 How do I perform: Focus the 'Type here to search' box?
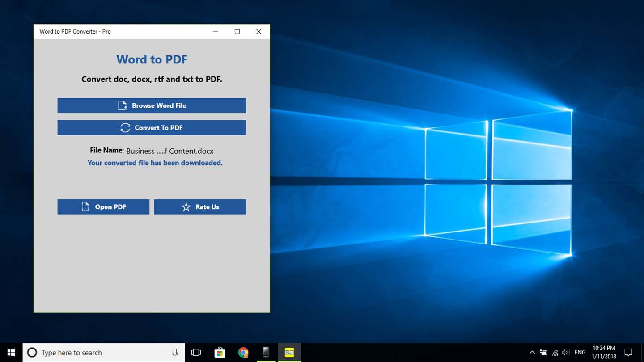(x=103, y=353)
